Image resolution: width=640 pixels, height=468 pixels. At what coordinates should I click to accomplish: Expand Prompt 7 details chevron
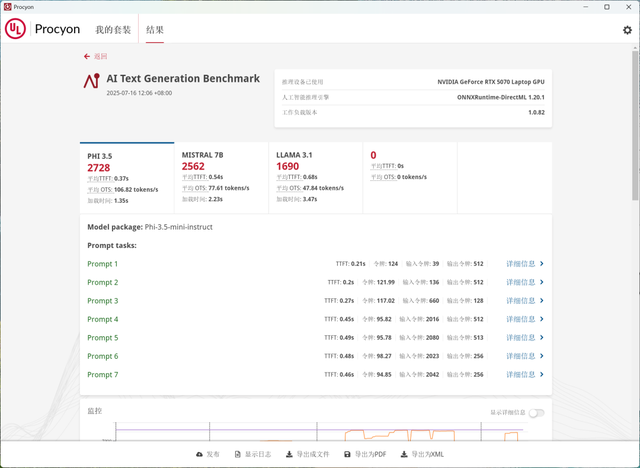coord(542,374)
